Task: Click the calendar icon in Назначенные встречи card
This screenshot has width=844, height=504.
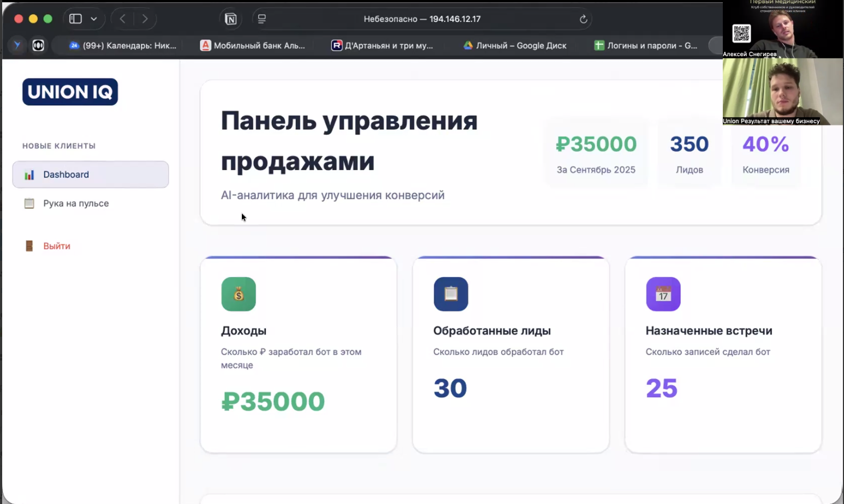Action: [663, 294]
